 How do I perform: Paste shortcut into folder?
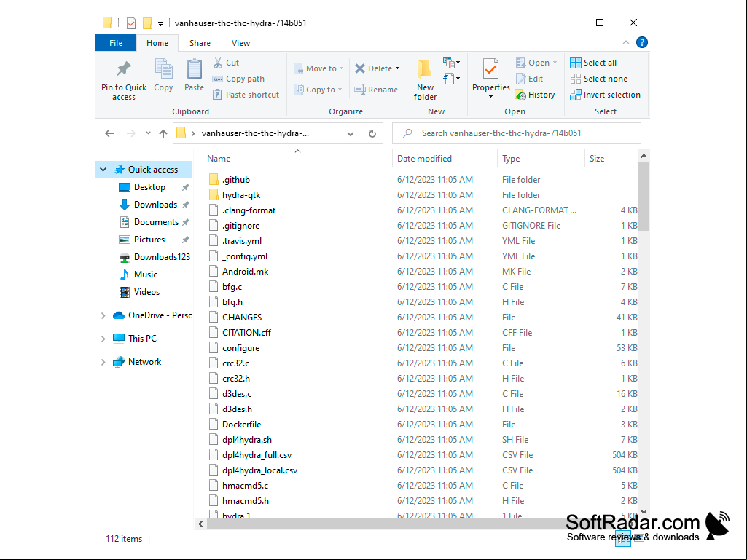pyautogui.click(x=246, y=94)
